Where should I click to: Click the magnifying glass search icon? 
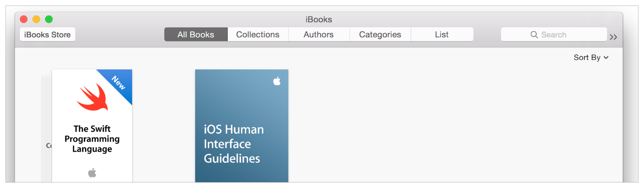point(534,34)
